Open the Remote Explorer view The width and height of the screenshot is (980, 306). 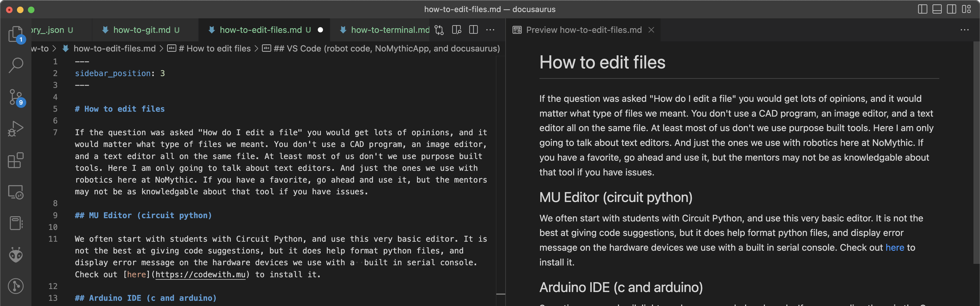pyautogui.click(x=16, y=192)
